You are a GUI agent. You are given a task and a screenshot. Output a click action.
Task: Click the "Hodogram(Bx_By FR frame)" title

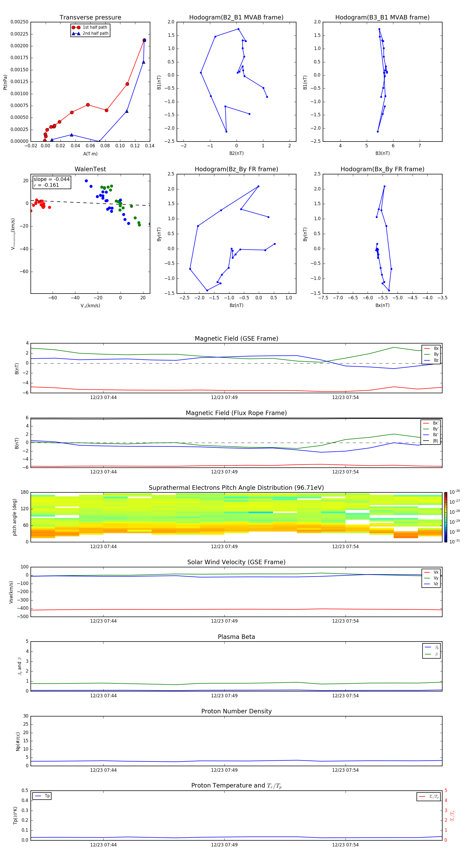382,169
